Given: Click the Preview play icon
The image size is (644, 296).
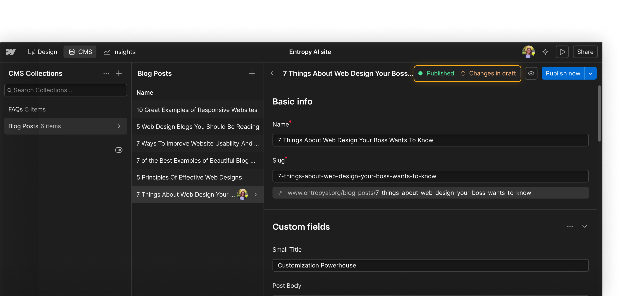Looking at the screenshot, I should click(562, 52).
